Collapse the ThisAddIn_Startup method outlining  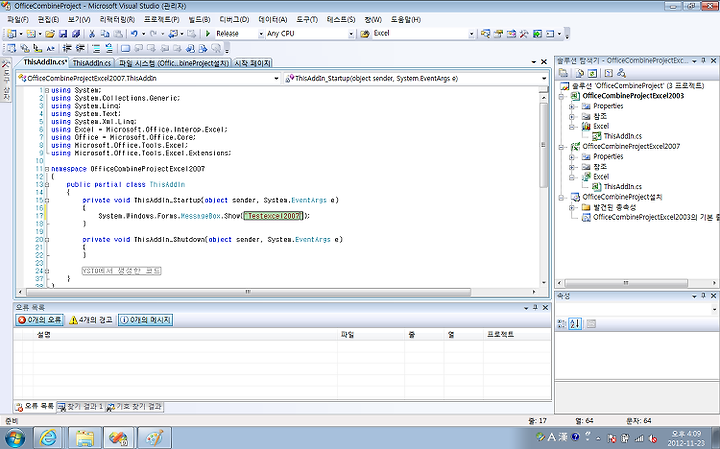point(47,200)
